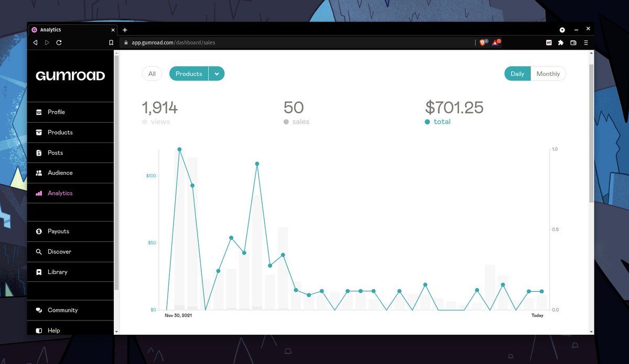Close the Analytics browser tab
Viewport: 629px width, 364px height.
click(x=113, y=30)
